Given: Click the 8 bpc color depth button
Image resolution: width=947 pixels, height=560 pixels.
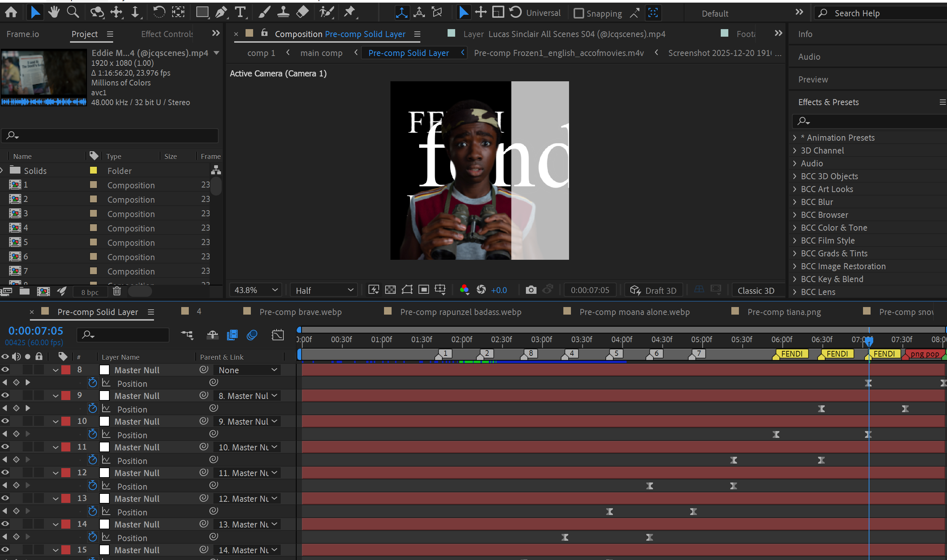Looking at the screenshot, I should [90, 292].
